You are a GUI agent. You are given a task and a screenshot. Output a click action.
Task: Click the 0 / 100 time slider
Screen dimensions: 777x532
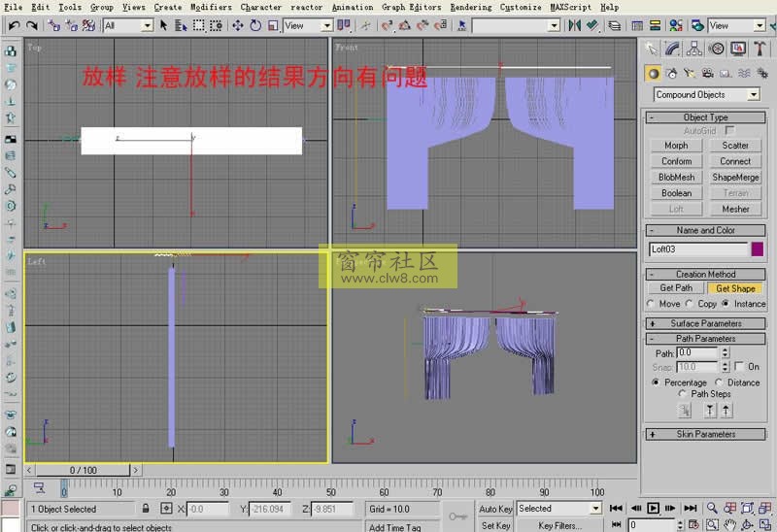(83, 470)
